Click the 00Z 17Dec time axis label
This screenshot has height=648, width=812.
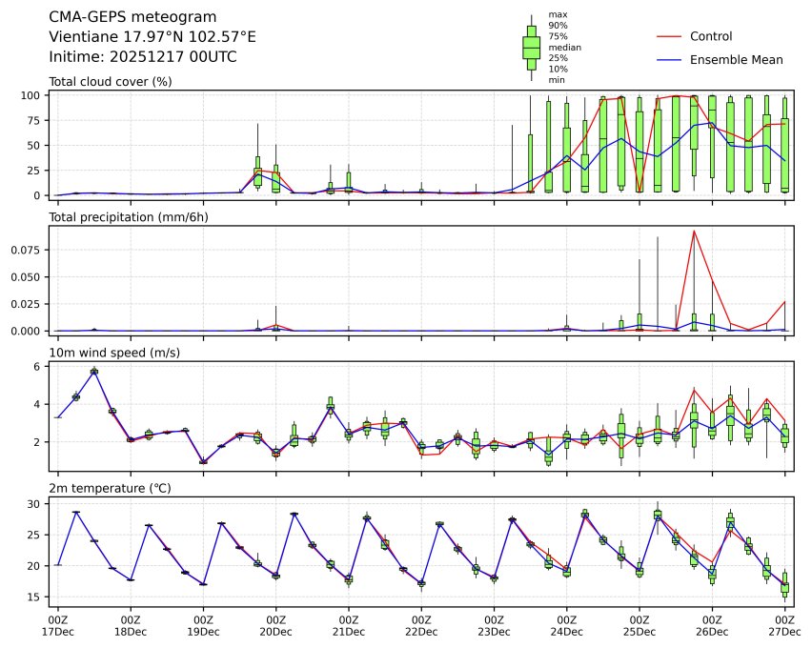click(58, 625)
